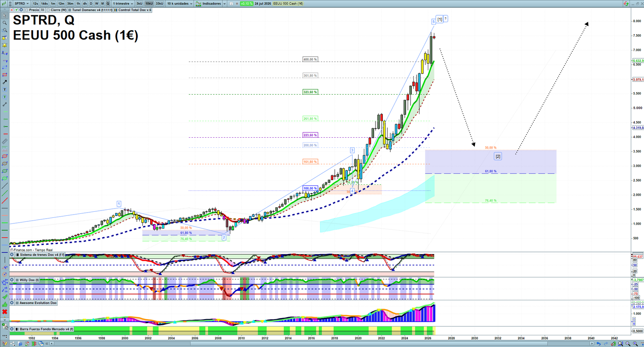The image size is (644, 347).
Task: Zoom out using bottom-right magnifier minus
Action: coord(628,344)
